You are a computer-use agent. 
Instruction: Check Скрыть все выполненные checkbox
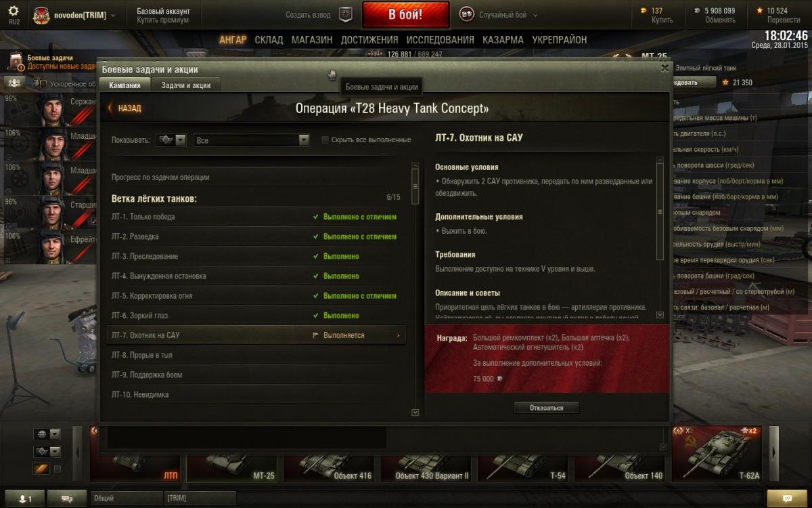click(x=325, y=140)
